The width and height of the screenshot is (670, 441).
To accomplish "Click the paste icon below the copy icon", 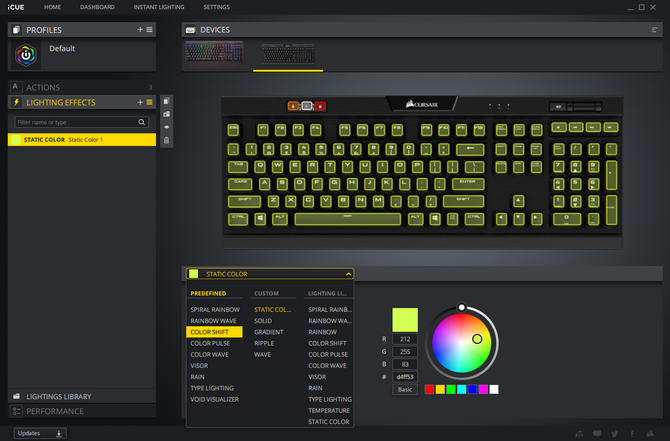I will 167,114.
